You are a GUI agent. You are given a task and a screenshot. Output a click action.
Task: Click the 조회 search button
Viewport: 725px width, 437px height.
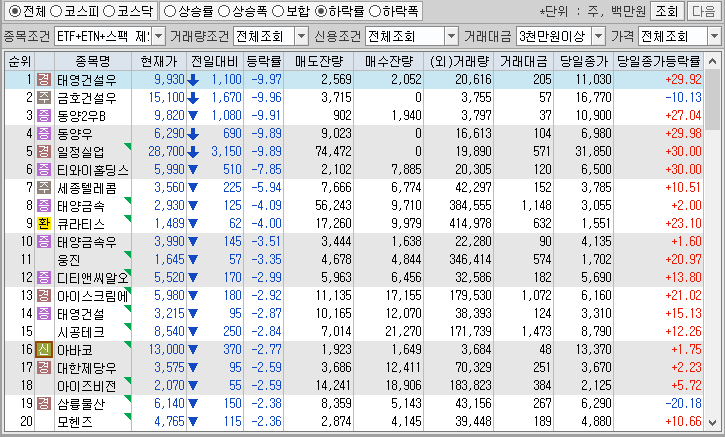[x=666, y=11]
